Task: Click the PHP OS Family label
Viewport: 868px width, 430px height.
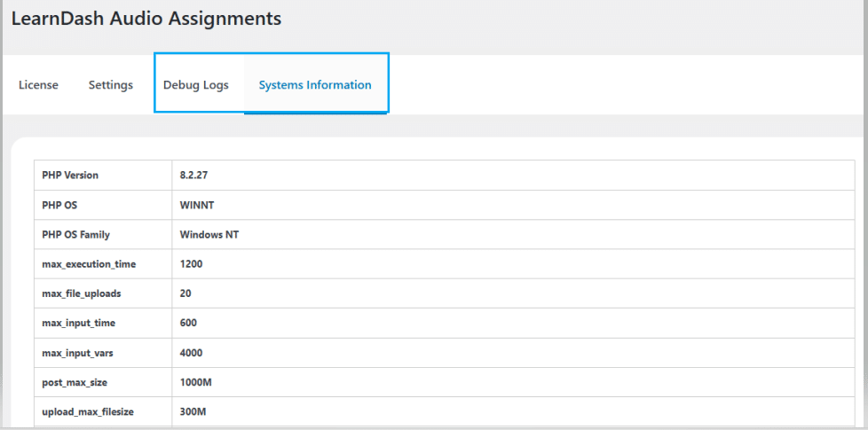Action: tap(75, 234)
